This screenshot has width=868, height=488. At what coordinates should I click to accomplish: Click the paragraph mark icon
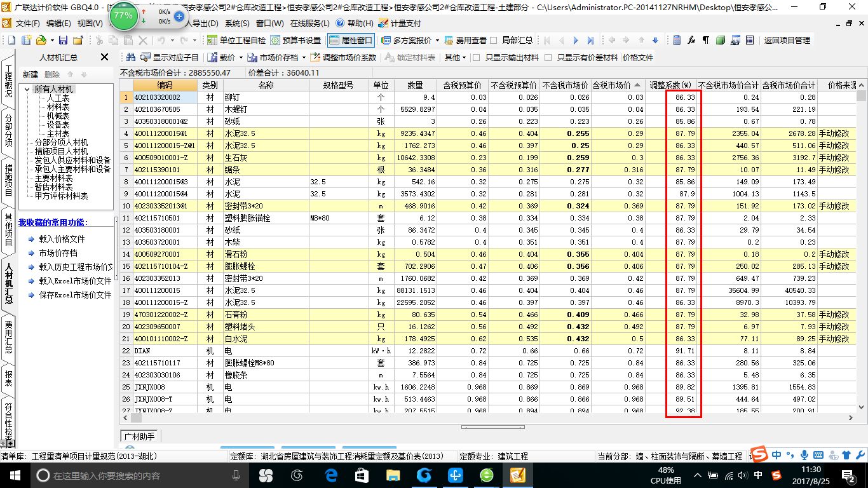pos(706,40)
